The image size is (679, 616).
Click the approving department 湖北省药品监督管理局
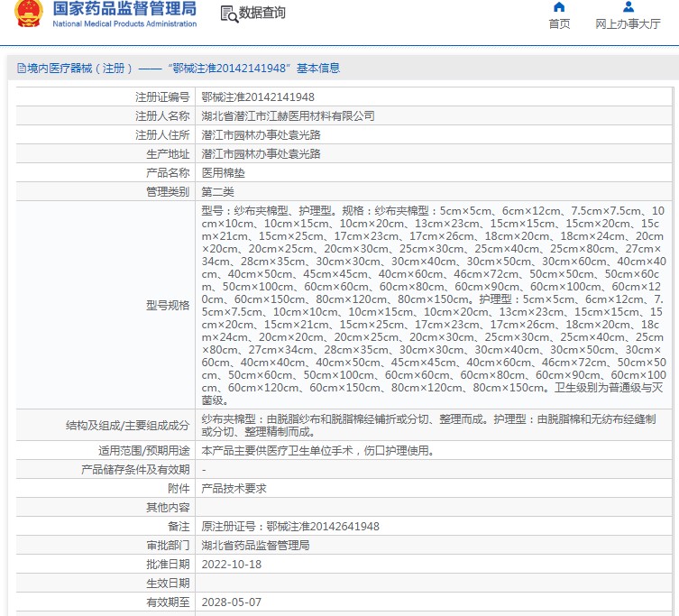(x=255, y=545)
